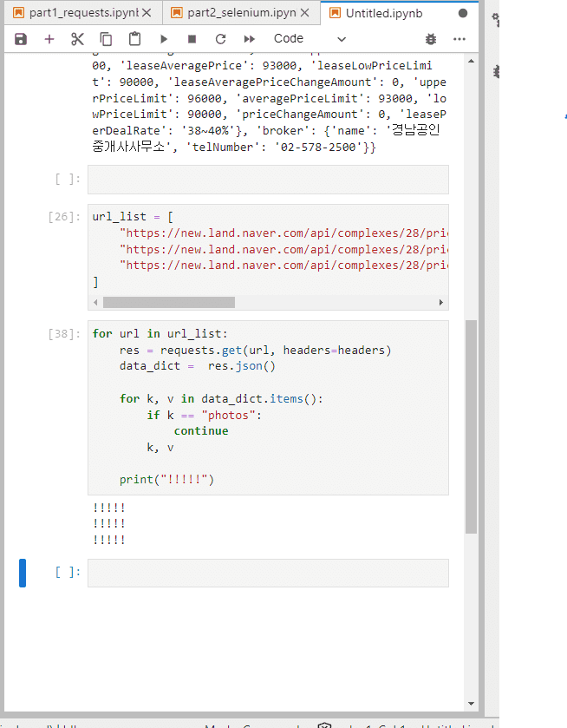The image size is (567, 728).
Task: Click the unsaved dot on Untitled.ipynb tab
Action: pyautogui.click(x=463, y=13)
